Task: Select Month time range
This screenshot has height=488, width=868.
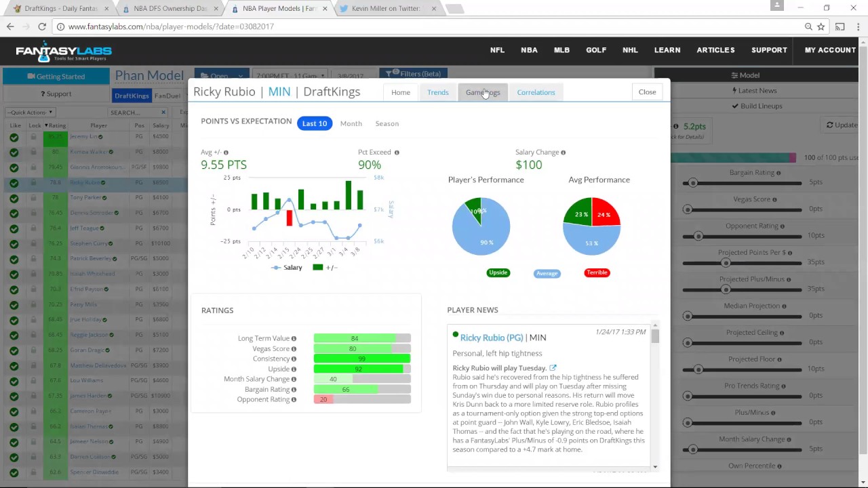Action: tap(351, 123)
